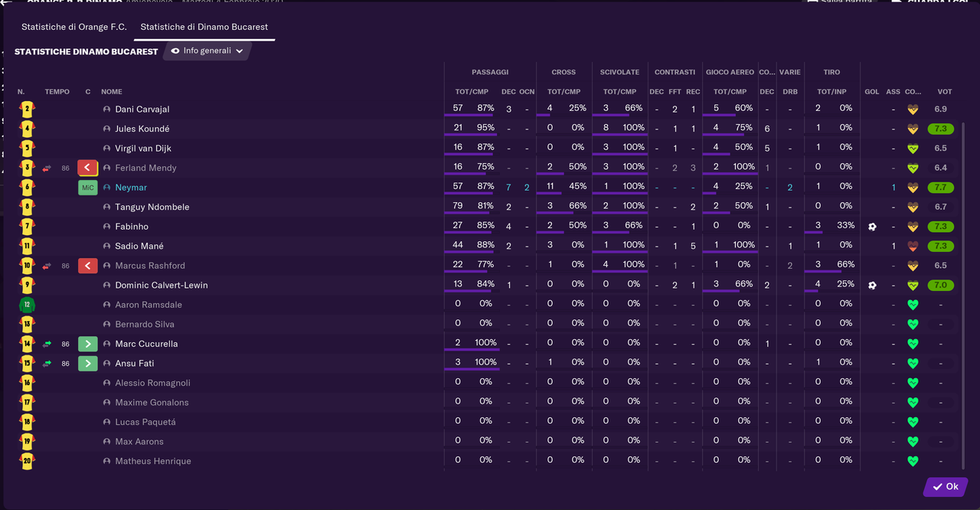Click Aaron Ramsdale's green goalkeeper shirt icon
Image resolution: width=980 pixels, height=510 pixels.
[27, 305]
